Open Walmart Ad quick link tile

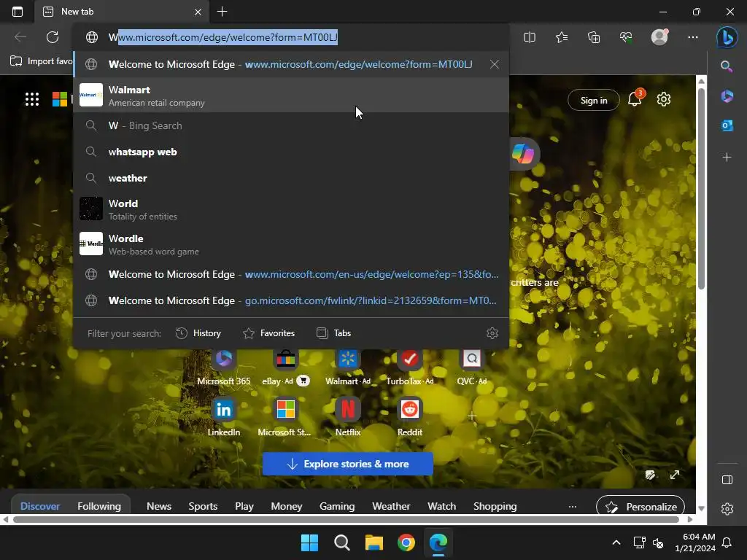click(x=348, y=367)
